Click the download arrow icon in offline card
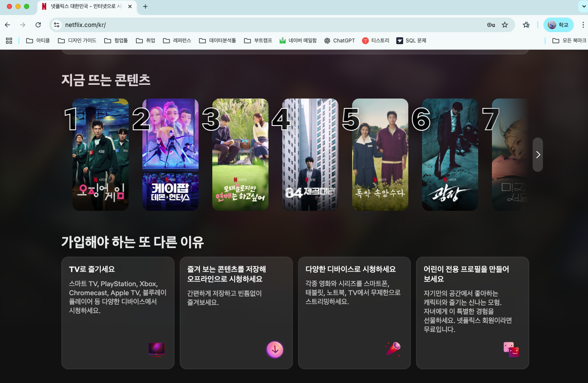 275,349
